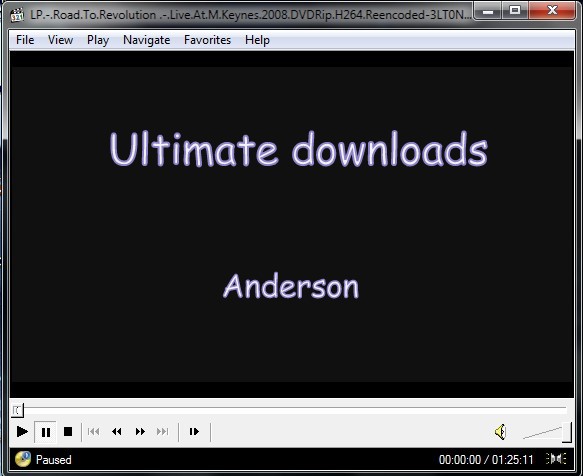Click the frame step button
This screenshot has height=476, width=583.
(194, 432)
